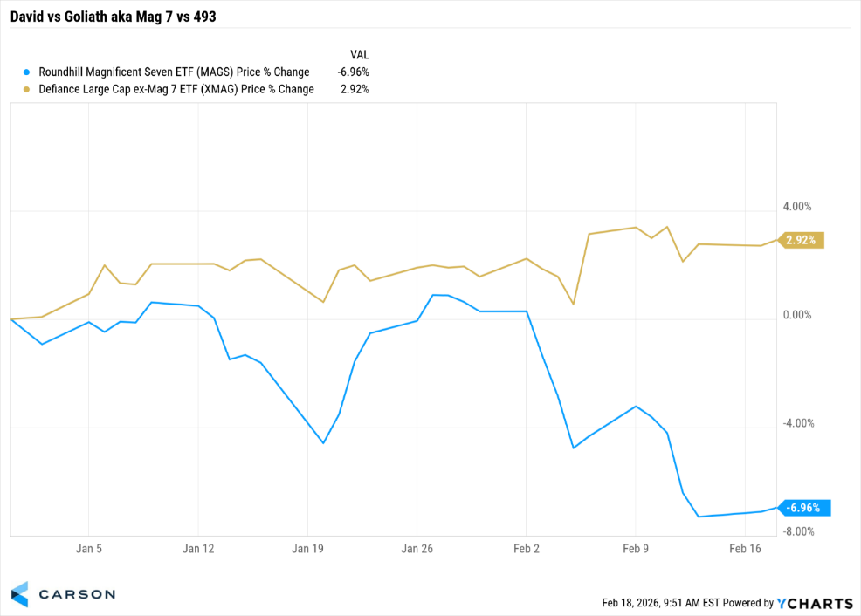The width and height of the screenshot is (861, 616).
Task: Click the -6.96% value in the legend
Action: (353, 72)
